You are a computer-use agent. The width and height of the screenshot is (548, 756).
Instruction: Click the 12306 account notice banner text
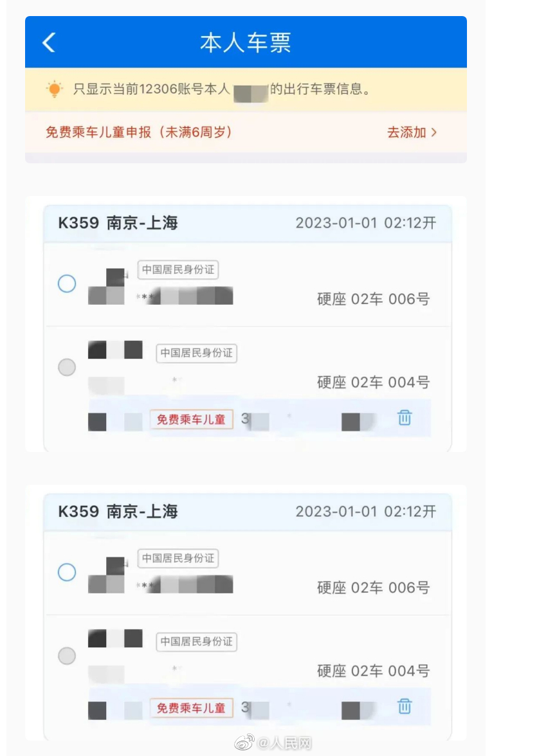pyautogui.click(x=222, y=89)
